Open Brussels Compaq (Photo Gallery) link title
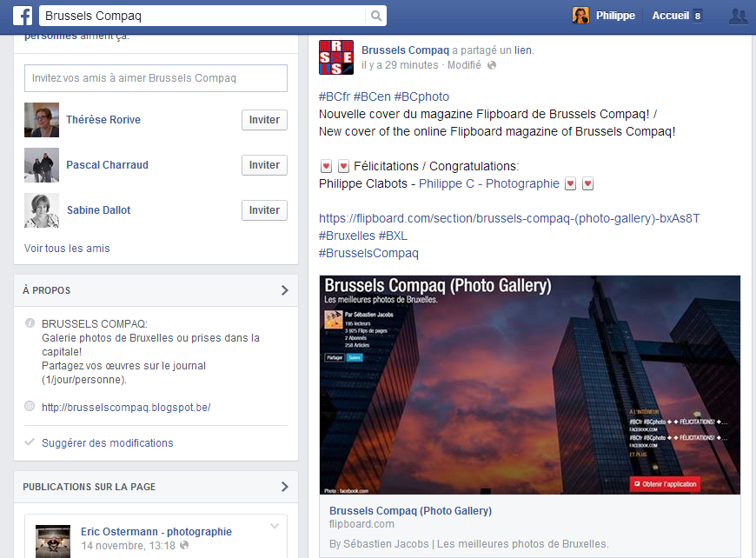The width and height of the screenshot is (756, 558). pyautogui.click(x=410, y=511)
